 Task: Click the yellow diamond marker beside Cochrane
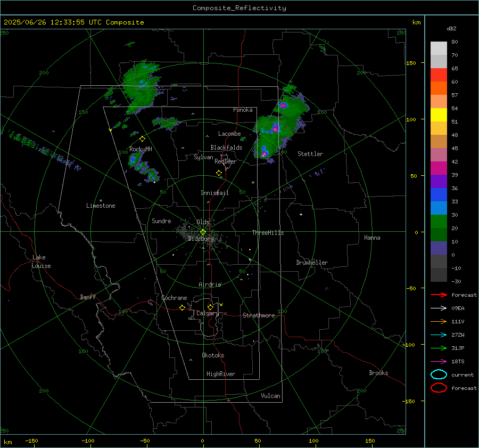click(x=183, y=307)
